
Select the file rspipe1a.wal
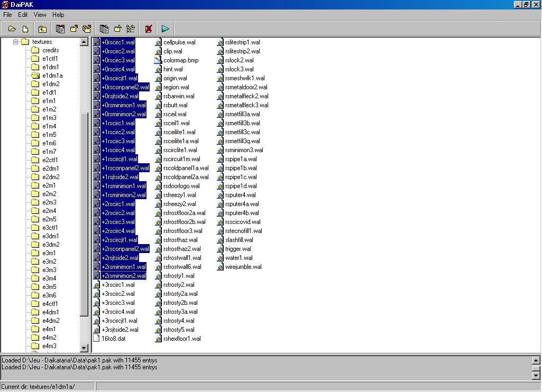click(241, 159)
